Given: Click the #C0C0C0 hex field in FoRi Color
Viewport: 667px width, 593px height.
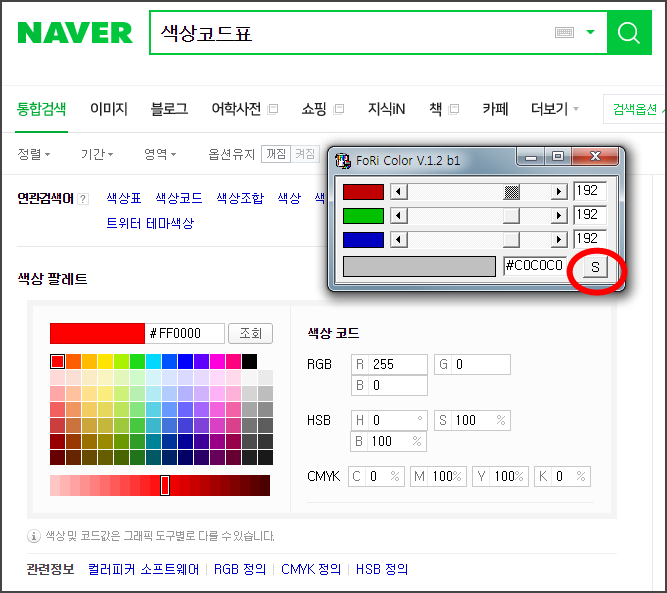Looking at the screenshot, I should [534, 266].
